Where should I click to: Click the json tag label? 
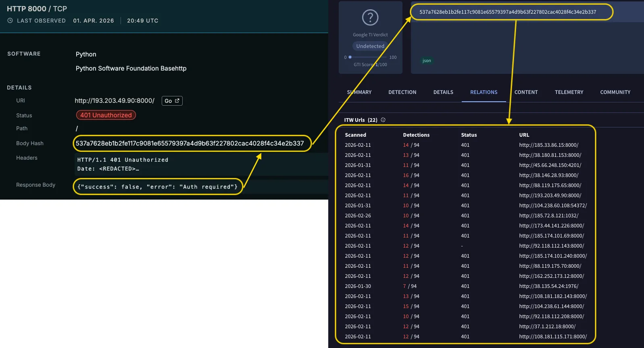427,61
